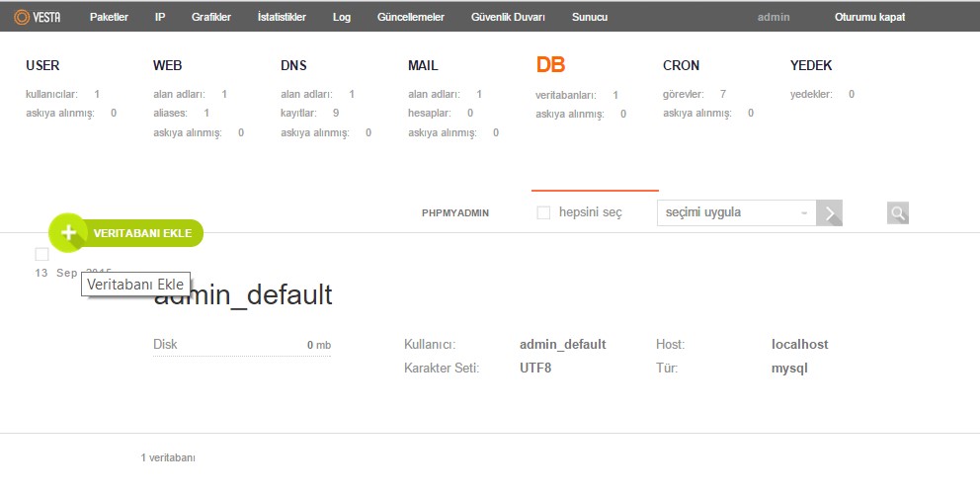The width and height of the screenshot is (980, 494).
Task: Switch to the DNS section tab
Action: pyautogui.click(x=293, y=65)
